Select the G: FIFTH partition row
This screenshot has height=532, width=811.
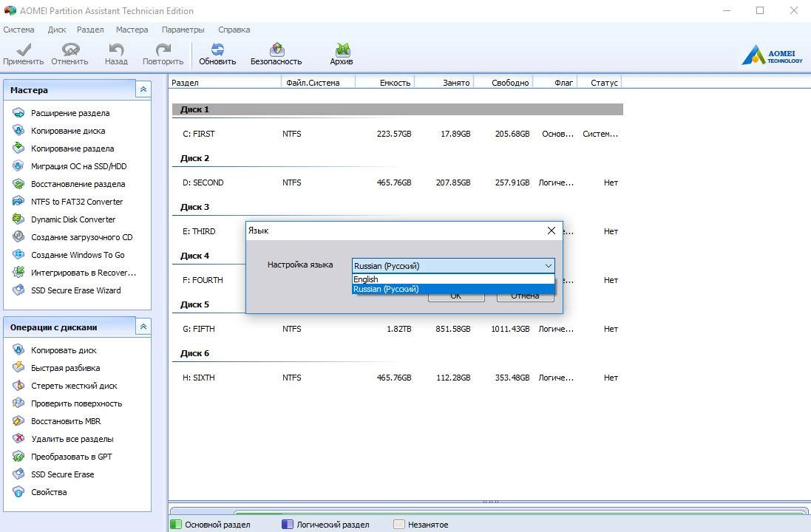397,329
